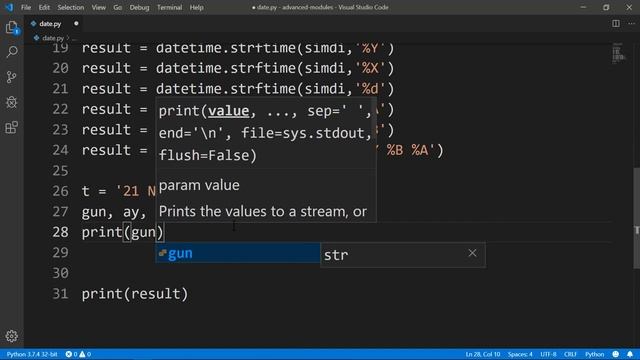This screenshot has height=360, width=640.
Task: Click the str type label in suggestion details
Action: click(x=336, y=255)
